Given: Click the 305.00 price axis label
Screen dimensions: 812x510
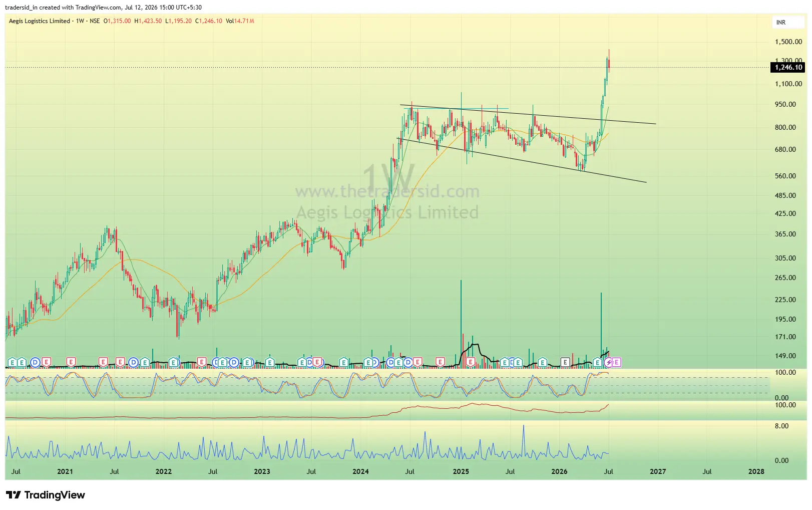Looking at the screenshot, I should (x=785, y=258).
